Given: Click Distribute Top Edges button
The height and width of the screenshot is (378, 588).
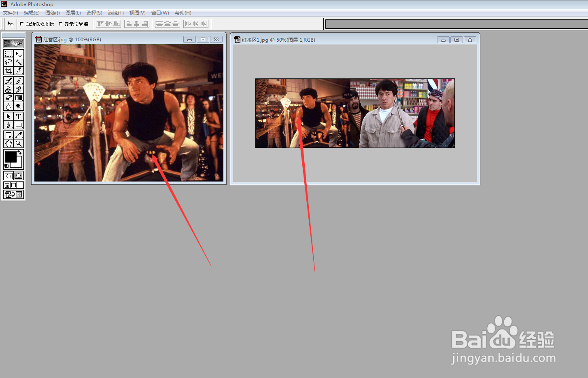Looking at the screenshot, I should click(x=159, y=24).
